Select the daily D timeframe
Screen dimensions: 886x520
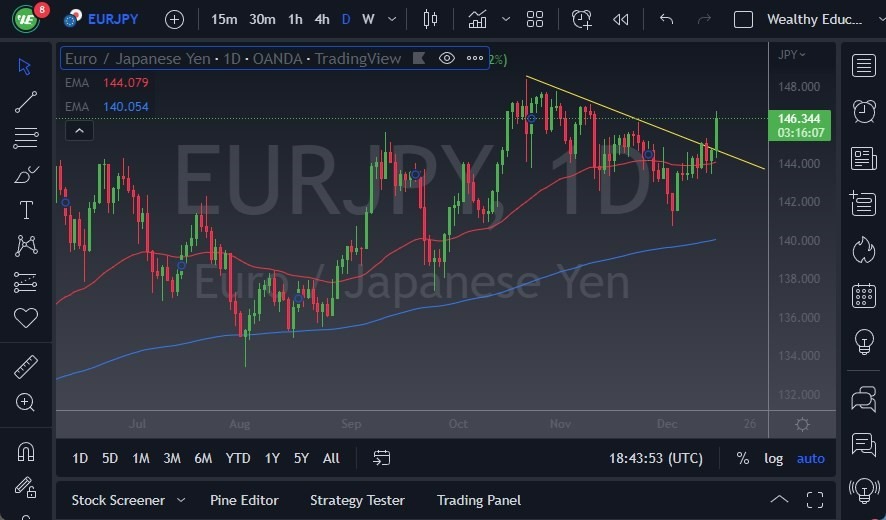tap(346, 19)
